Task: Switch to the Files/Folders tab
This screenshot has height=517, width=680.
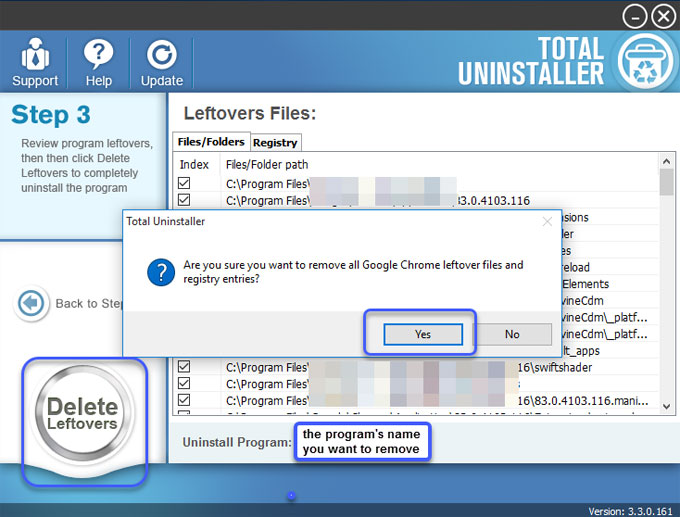Action: 211,142
